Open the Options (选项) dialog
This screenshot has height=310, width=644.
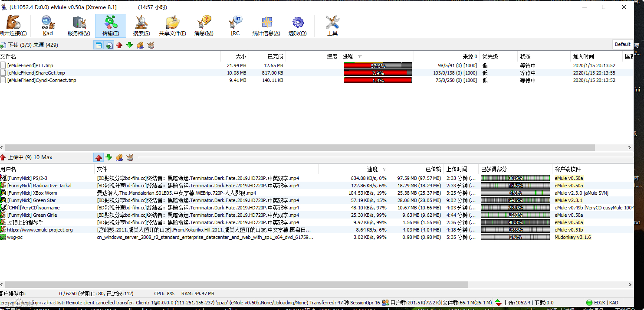pos(298,26)
